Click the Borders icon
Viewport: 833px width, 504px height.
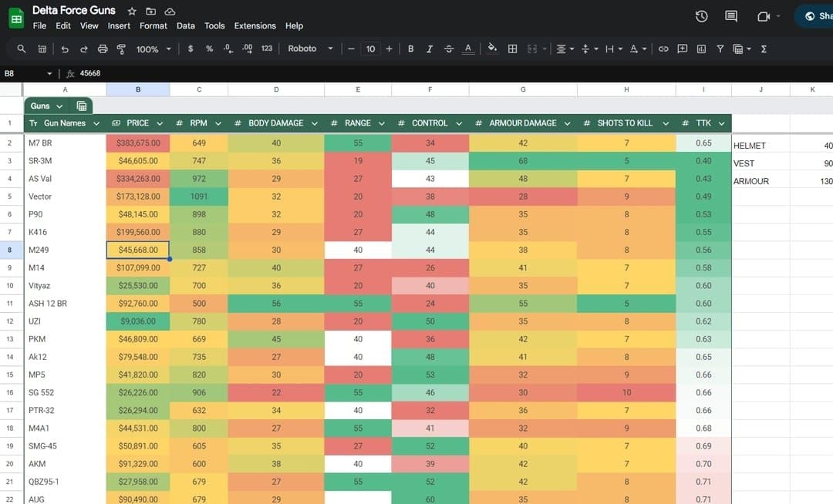coord(512,49)
